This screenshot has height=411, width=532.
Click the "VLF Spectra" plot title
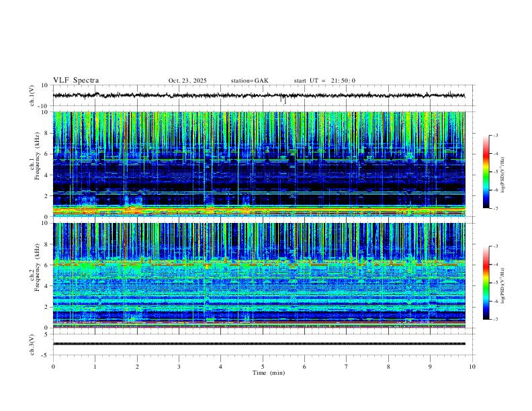(x=76, y=81)
